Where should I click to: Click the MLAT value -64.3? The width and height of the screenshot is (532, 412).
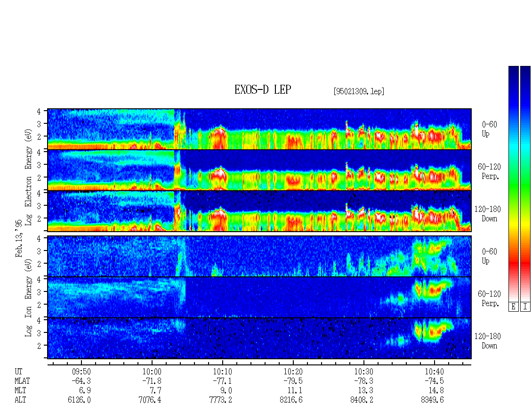tap(81, 381)
